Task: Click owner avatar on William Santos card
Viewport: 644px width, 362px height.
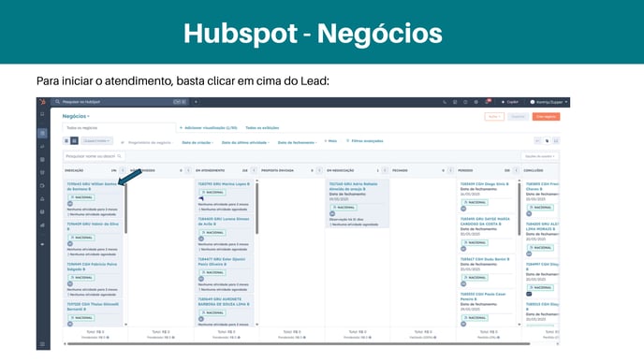Action: click(70, 204)
